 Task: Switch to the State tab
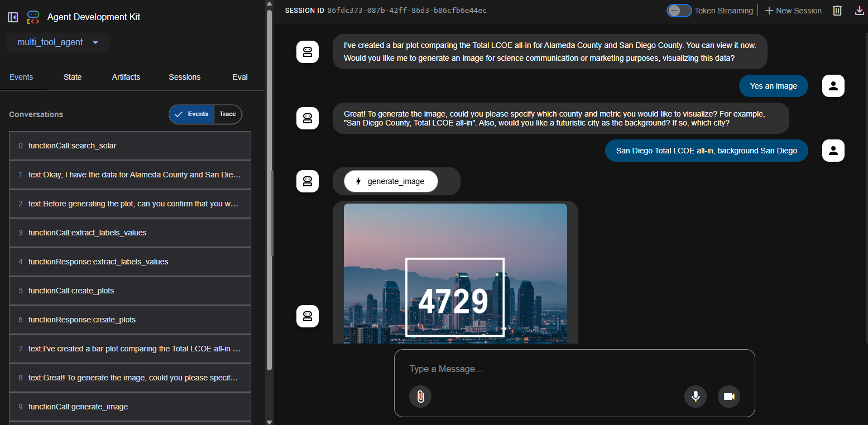pyautogui.click(x=73, y=77)
